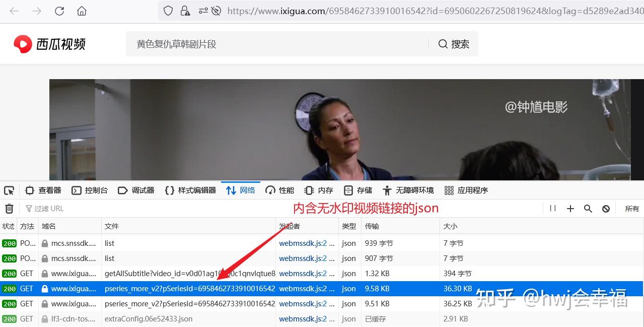Enable request blocking mode
644x327 pixels.
606,208
